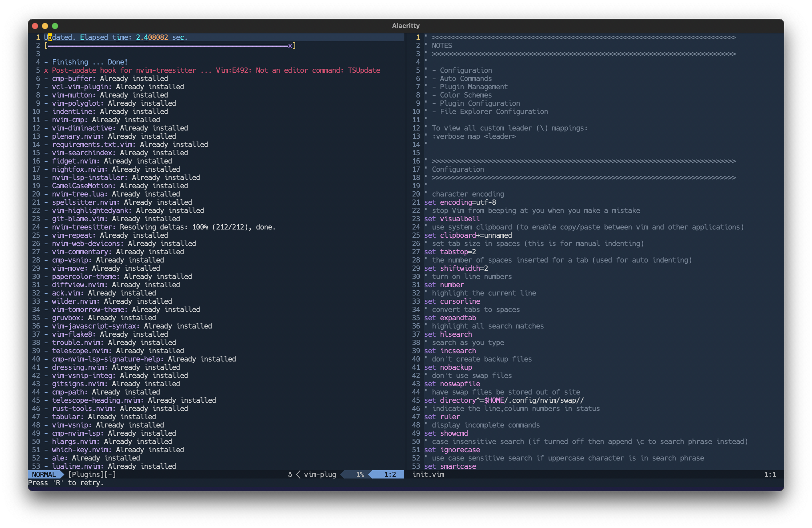Image resolution: width=812 pixels, height=528 pixels.
Task: Select the cmp-buffer plugin row
Action: click(x=106, y=78)
